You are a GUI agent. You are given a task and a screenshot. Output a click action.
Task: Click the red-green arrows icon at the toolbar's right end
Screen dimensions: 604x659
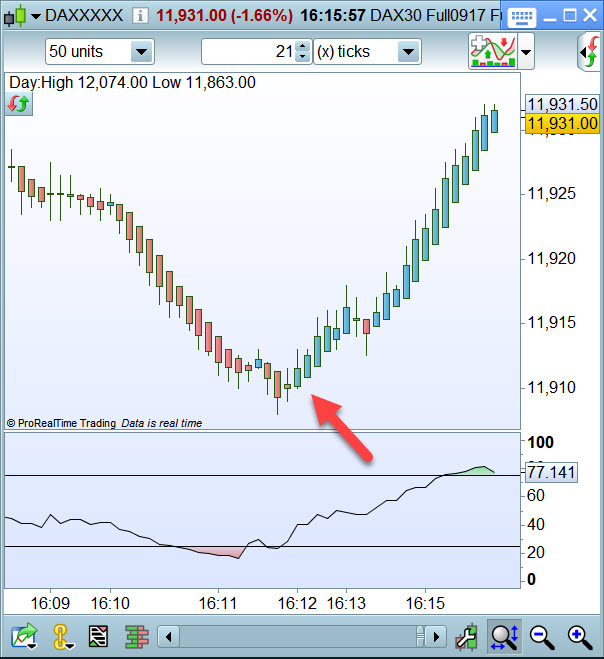tap(590, 52)
